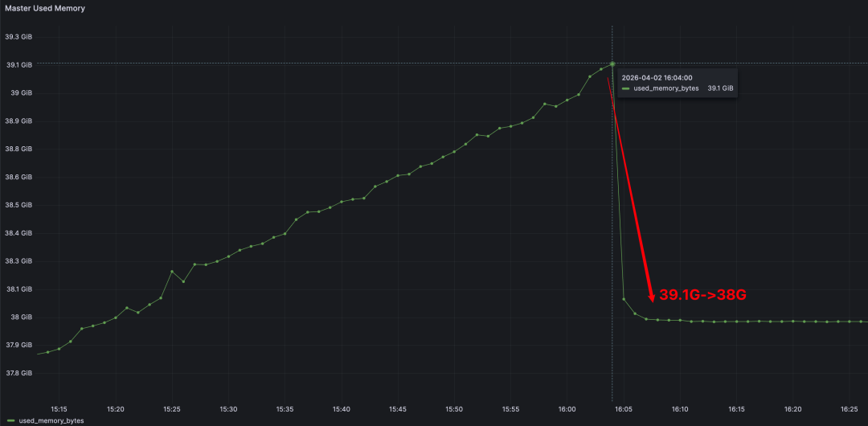
Task: Click first data point after drop near 16:05
Action: [x=624, y=299]
